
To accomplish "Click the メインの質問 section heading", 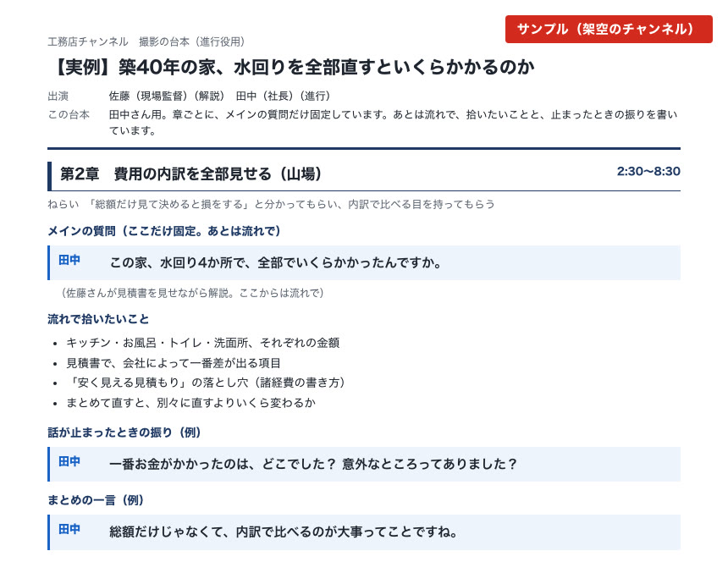I will [x=164, y=231].
